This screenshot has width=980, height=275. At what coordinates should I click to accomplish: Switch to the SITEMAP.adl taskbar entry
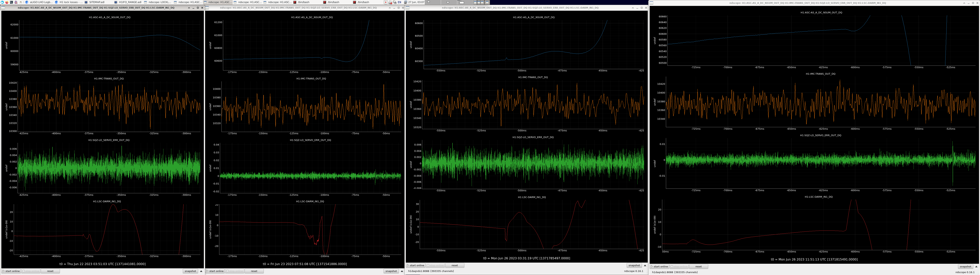click(97, 2)
